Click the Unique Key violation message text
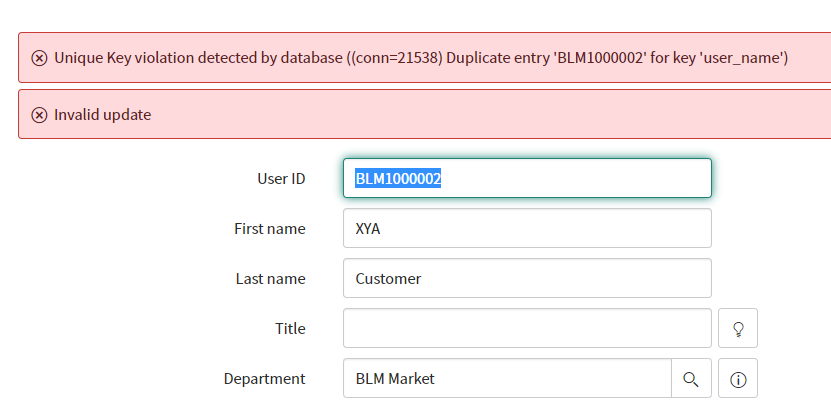Viewport: 831px width, 408px height. 421,58
